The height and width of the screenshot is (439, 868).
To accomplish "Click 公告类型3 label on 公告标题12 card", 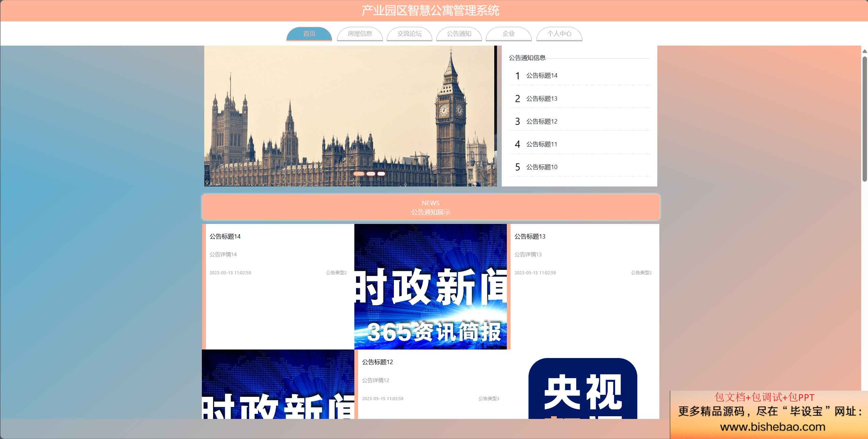I will (x=489, y=399).
